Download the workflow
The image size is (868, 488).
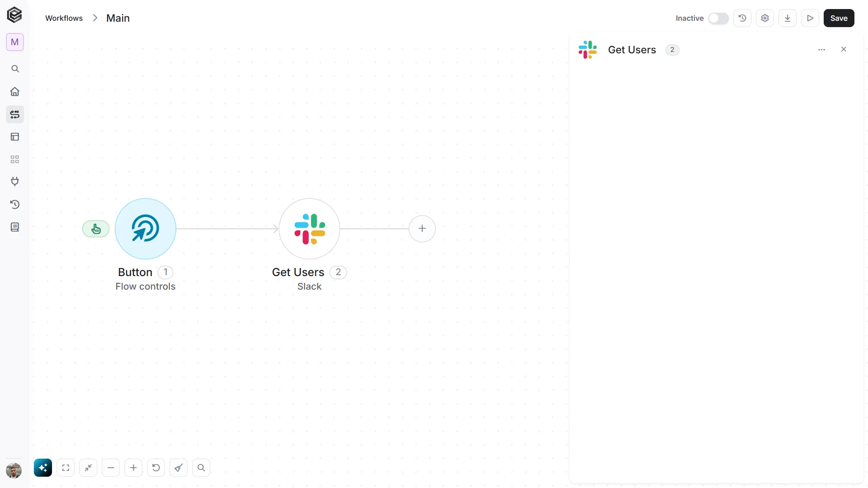(x=788, y=18)
